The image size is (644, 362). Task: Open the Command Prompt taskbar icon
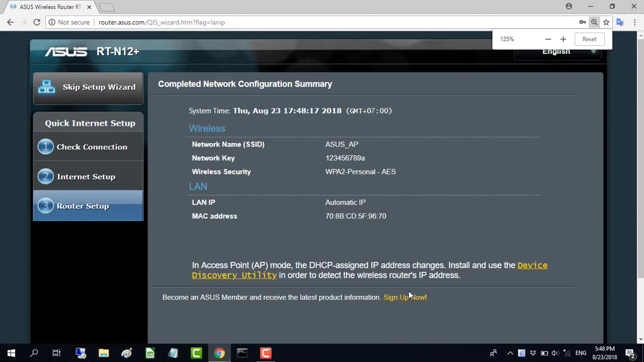point(243,353)
